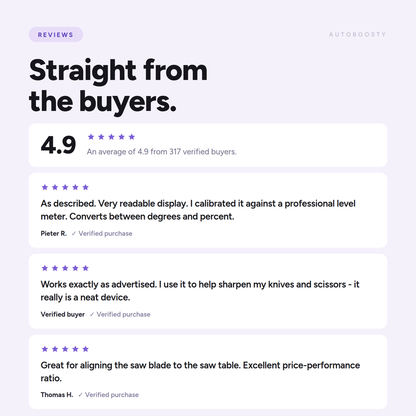The height and width of the screenshot is (416, 416).
Task: Click the five stars on the knives review
Action: coord(65,268)
